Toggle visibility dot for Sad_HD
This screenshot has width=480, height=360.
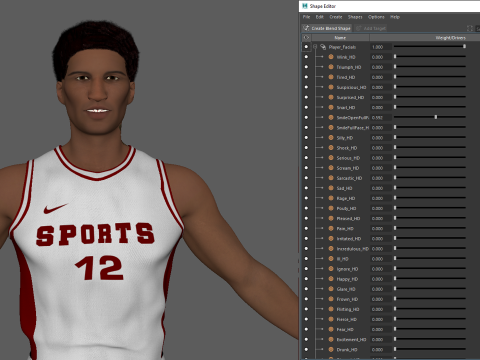[306, 188]
